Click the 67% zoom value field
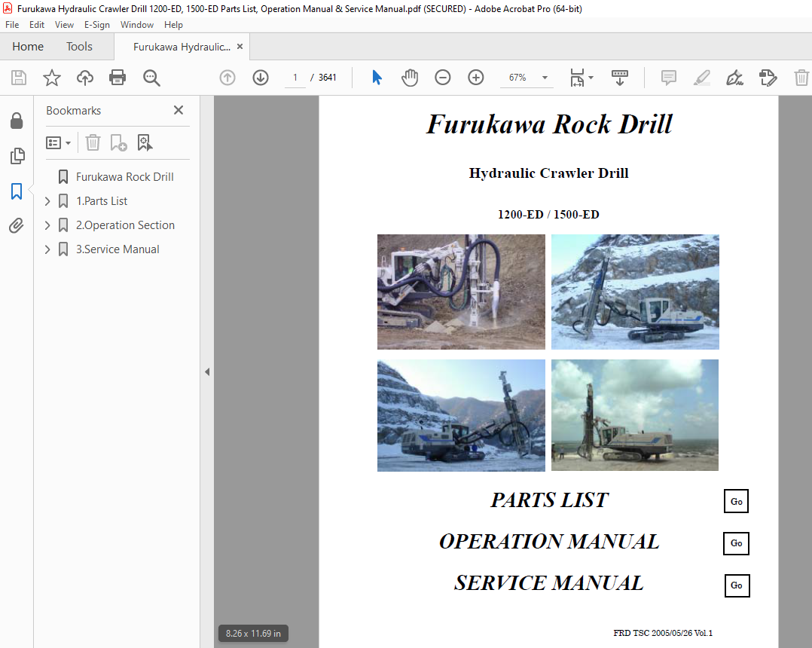Screen dimensions: 812x648 point(517,78)
